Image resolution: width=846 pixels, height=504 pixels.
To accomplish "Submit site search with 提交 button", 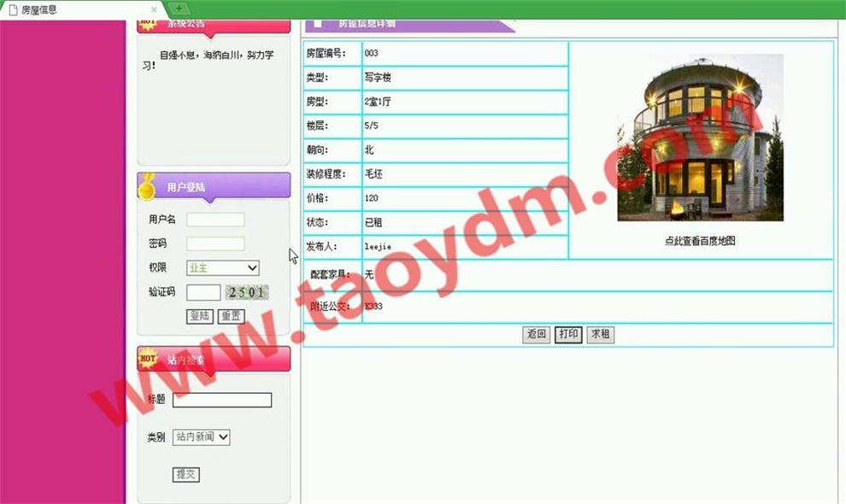I will coord(185,474).
